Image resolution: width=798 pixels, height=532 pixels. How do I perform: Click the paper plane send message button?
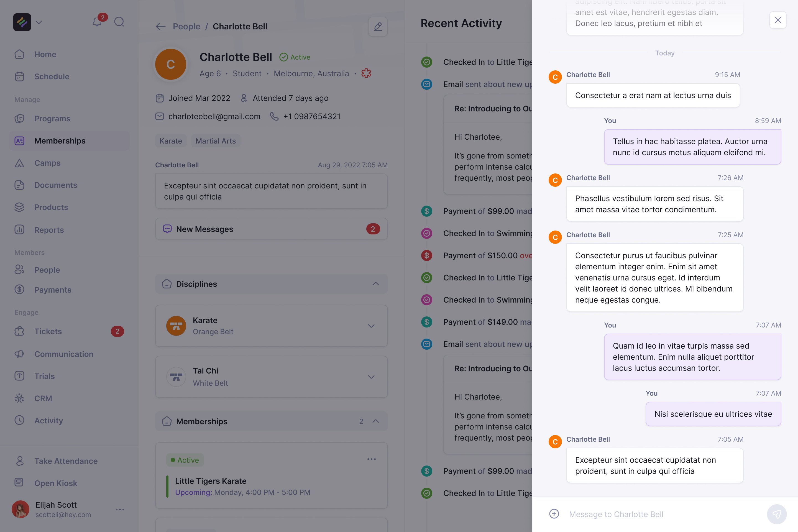(x=776, y=514)
